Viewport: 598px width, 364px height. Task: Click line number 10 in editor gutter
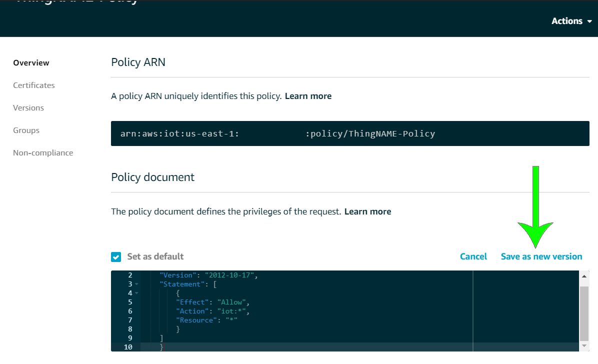128,347
